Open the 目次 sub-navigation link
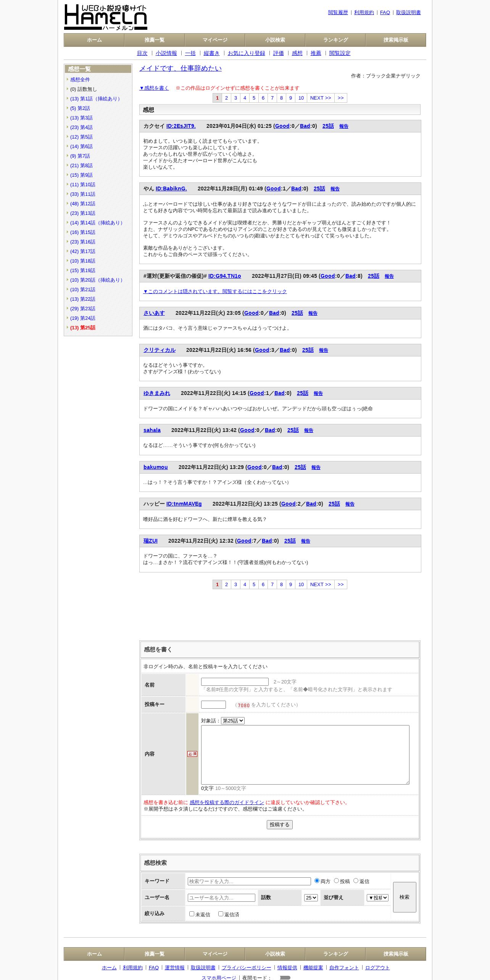Screen dimensions: 490x980 (x=142, y=53)
